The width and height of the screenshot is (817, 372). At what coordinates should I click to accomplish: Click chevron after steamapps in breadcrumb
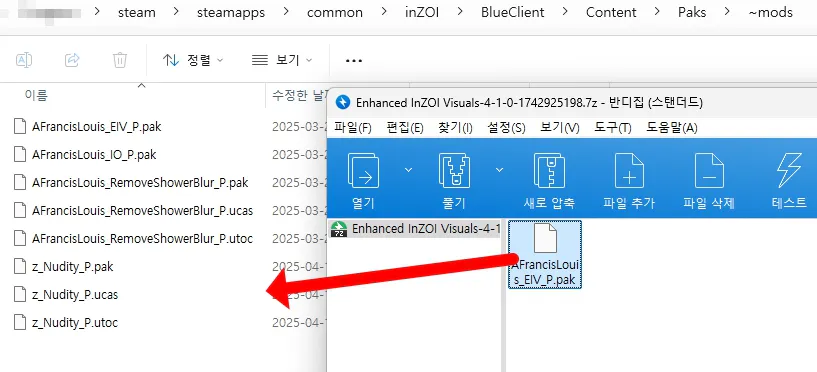(x=286, y=12)
